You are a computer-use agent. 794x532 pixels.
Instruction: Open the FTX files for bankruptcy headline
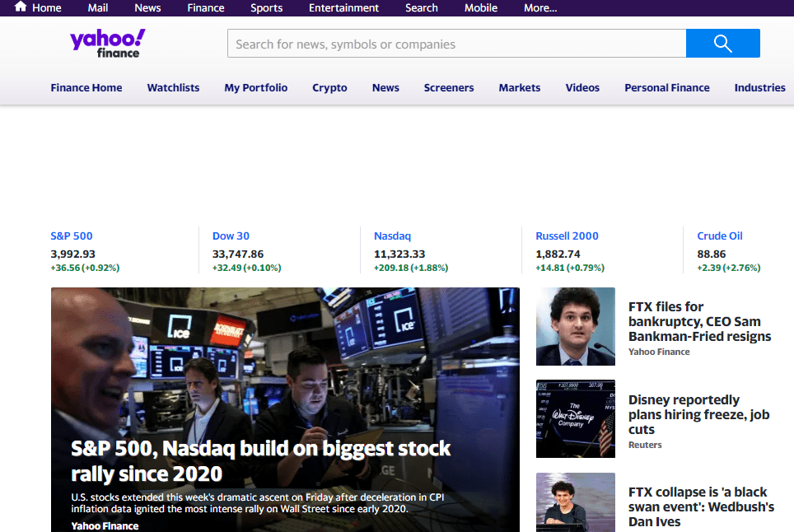(x=700, y=321)
